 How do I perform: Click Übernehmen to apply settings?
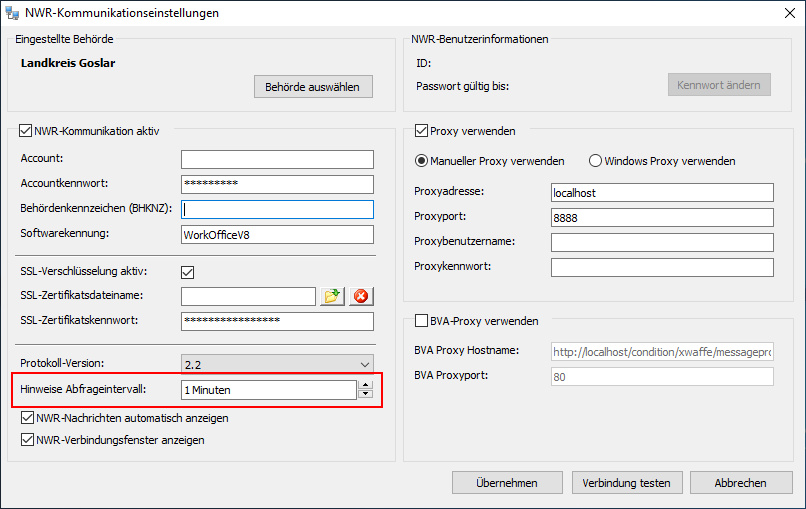click(x=508, y=483)
